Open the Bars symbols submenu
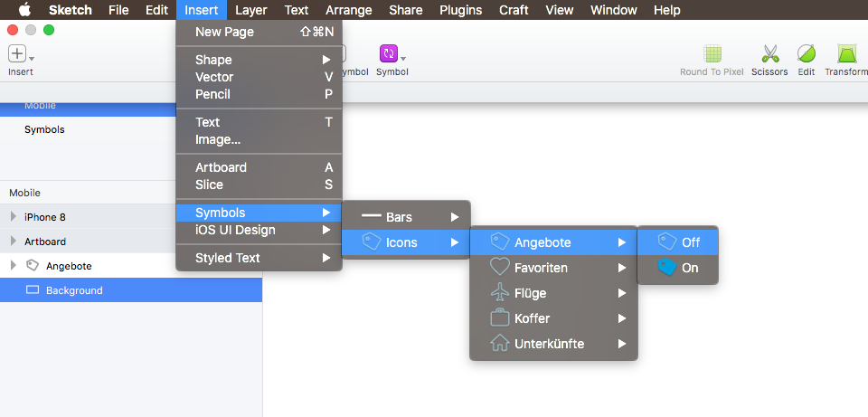 tap(406, 217)
